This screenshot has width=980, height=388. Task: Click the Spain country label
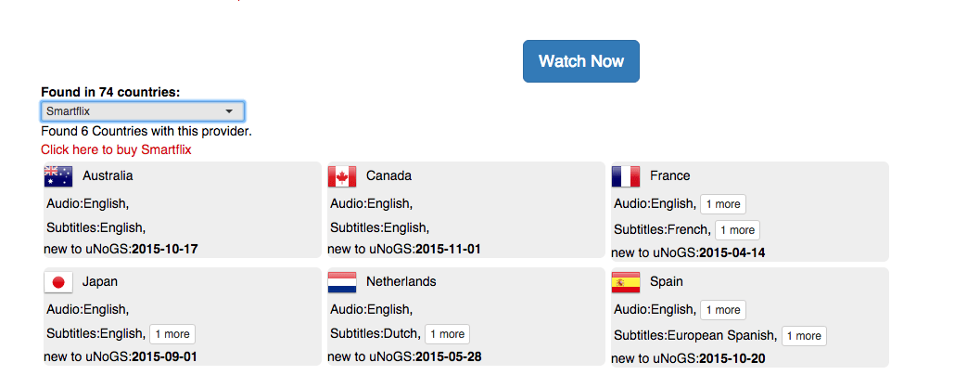(667, 281)
